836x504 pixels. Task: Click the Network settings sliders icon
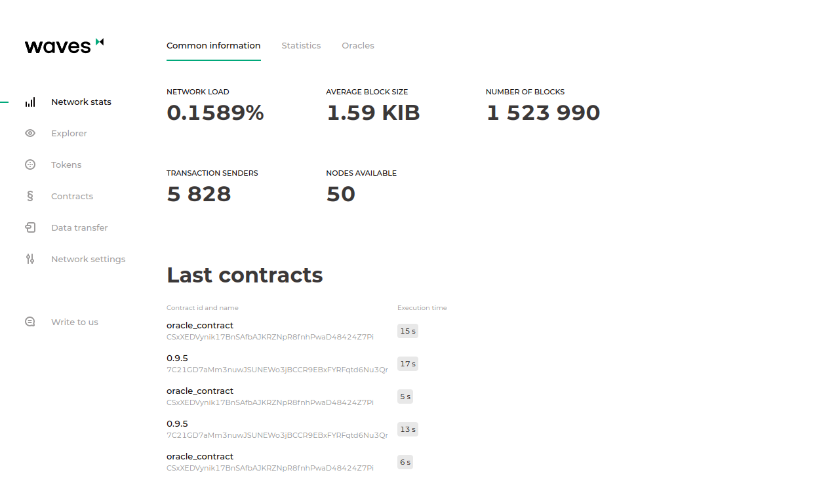(x=30, y=259)
